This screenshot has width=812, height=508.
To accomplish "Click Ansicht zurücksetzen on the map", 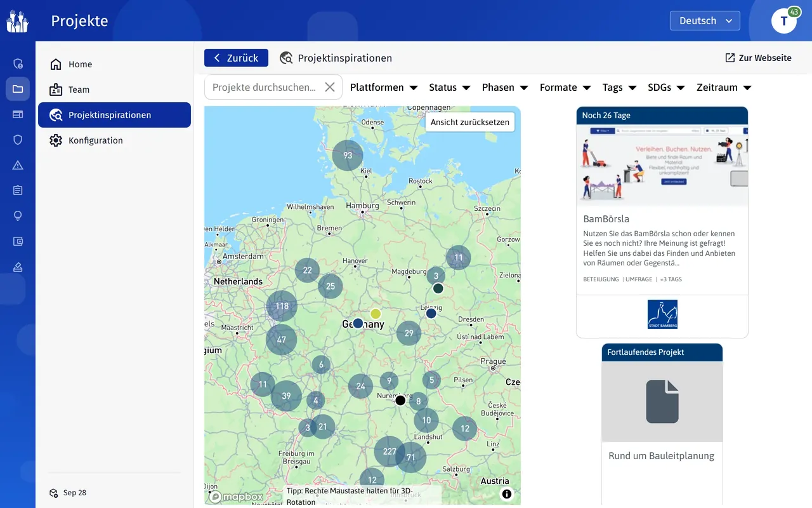I will (x=470, y=122).
